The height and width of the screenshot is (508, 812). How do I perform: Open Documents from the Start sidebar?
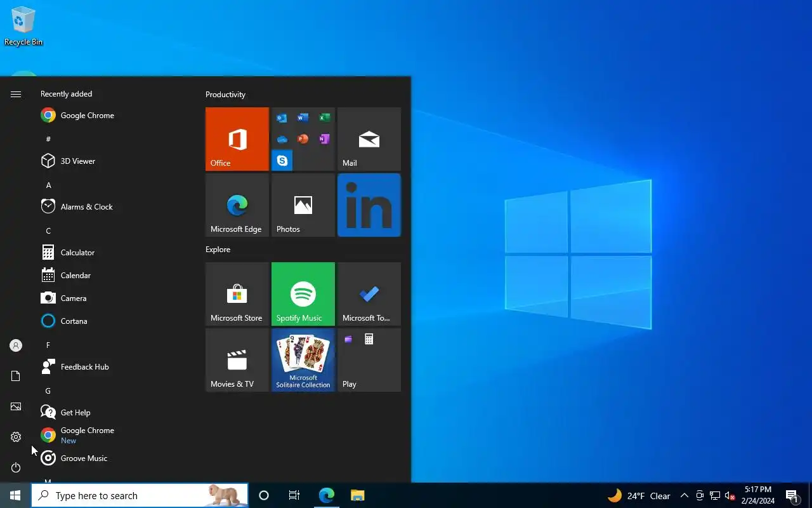click(16, 376)
